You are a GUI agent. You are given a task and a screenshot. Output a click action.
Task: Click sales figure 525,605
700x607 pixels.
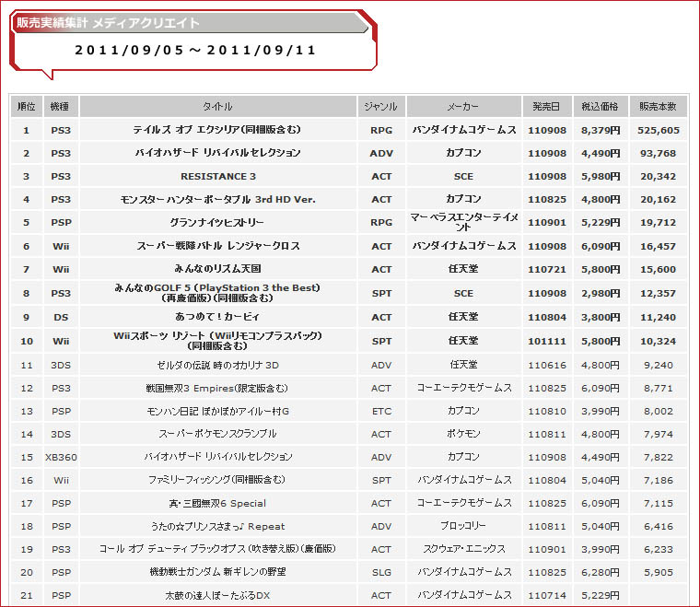click(x=658, y=130)
